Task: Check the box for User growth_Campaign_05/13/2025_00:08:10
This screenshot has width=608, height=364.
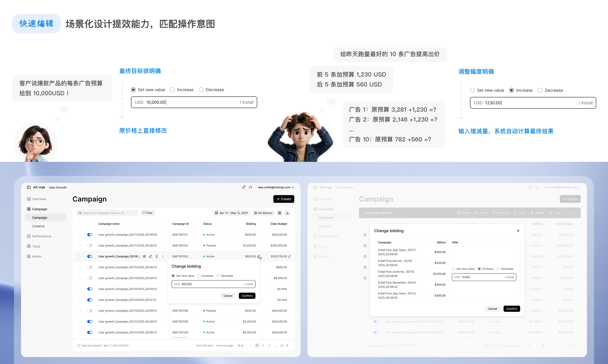Action: 79,311
